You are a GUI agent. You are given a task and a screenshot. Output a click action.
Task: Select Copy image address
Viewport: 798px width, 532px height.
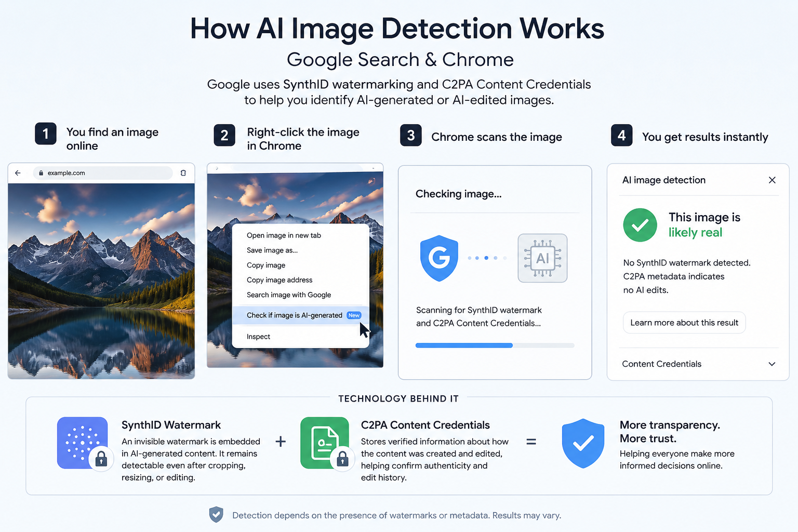[x=280, y=280]
